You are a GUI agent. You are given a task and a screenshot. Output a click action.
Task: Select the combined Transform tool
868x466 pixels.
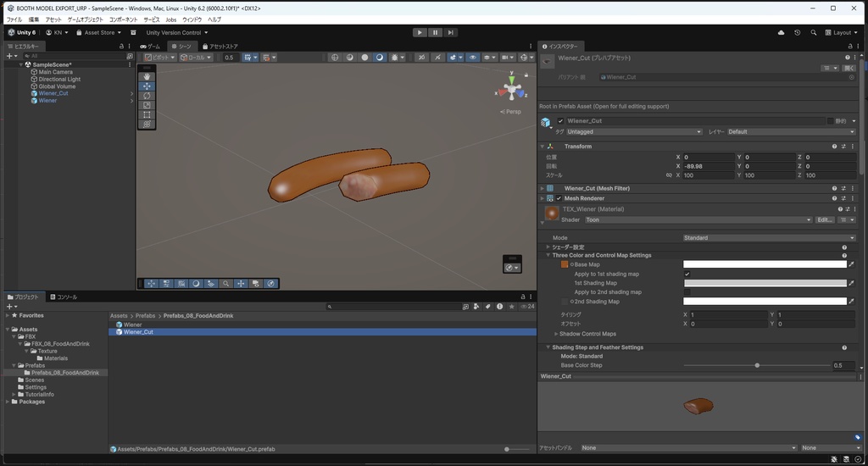[147, 124]
